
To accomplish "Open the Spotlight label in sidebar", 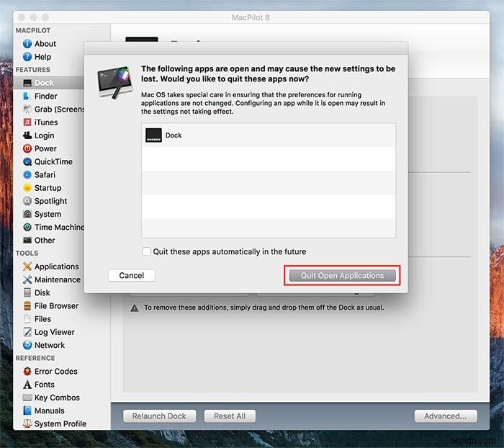I will point(51,201).
